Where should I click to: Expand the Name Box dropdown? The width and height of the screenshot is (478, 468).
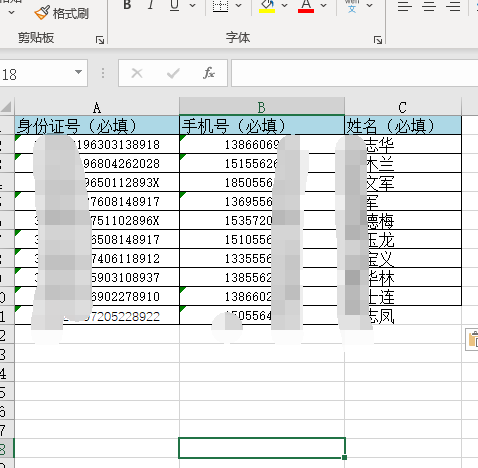tap(78, 72)
